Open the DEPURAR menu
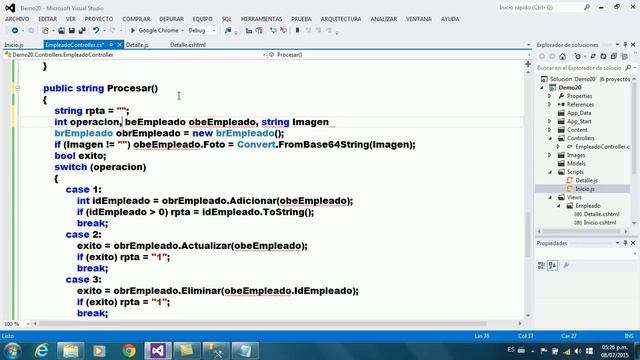This screenshot has height=360, width=640. [x=171, y=19]
